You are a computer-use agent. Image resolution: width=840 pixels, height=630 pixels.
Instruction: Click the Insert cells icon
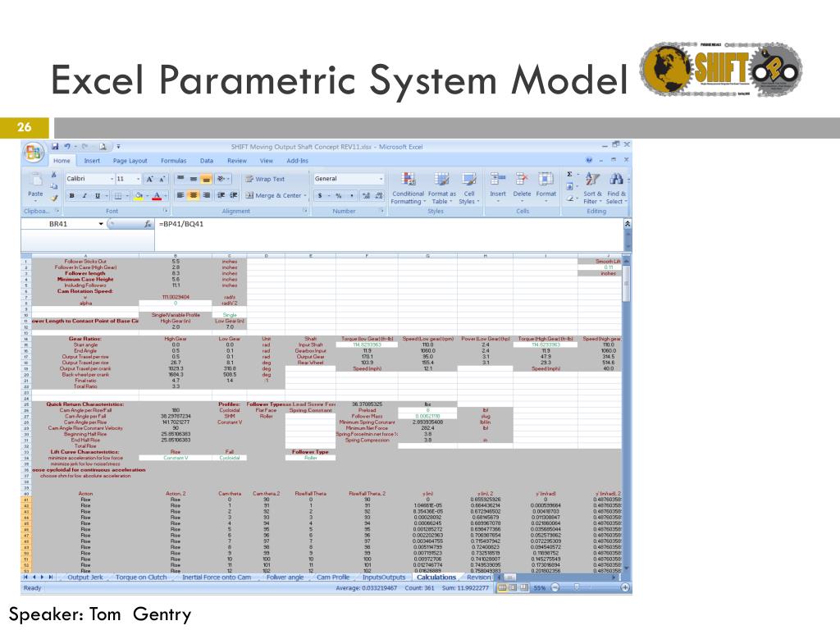tap(498, 180)
